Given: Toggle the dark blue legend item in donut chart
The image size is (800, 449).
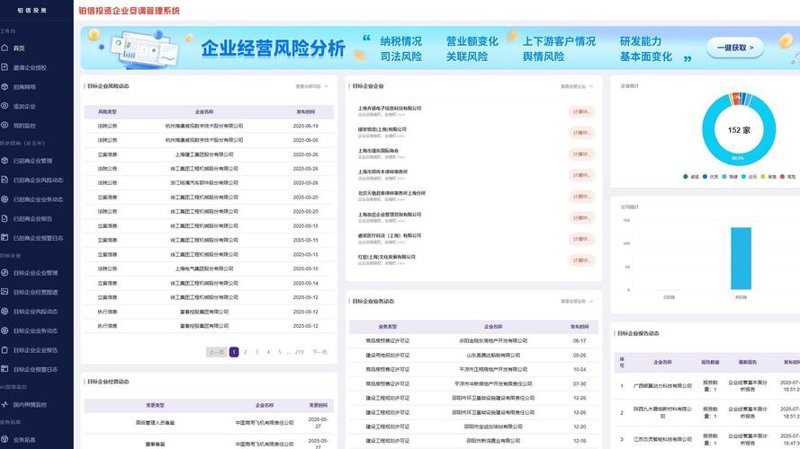Looking at the screenshot, I should click(x=710, y=177).
